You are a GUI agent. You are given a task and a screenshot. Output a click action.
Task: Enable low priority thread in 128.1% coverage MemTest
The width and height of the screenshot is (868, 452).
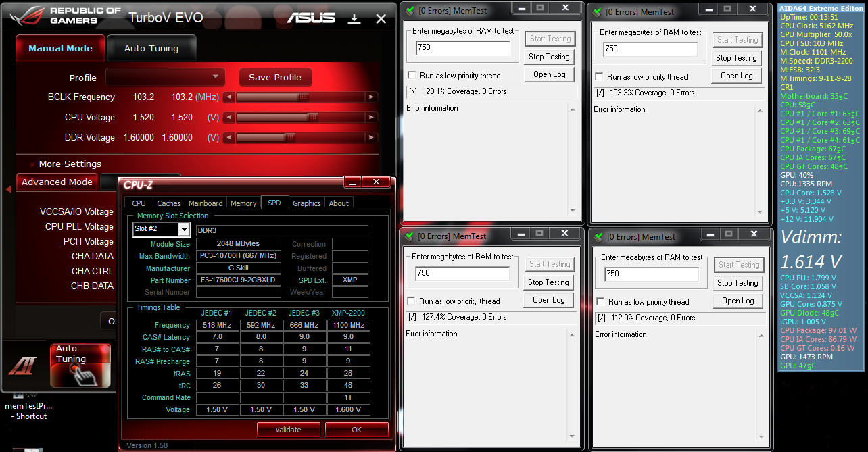coord(412,76)
